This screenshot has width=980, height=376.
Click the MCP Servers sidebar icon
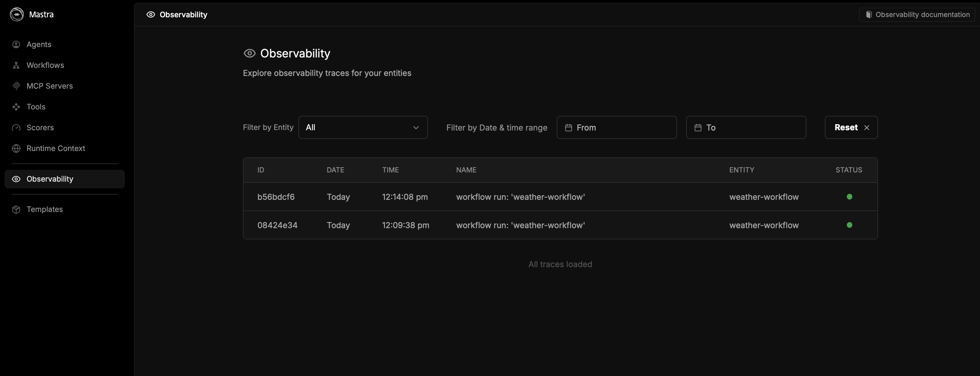coord(16,86)
